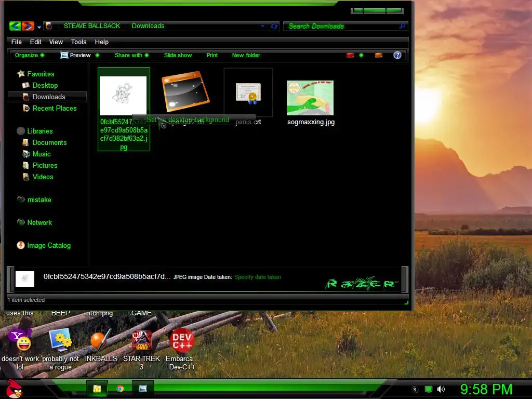
Task: Open the third taskbar window icon
Action: 143,389
